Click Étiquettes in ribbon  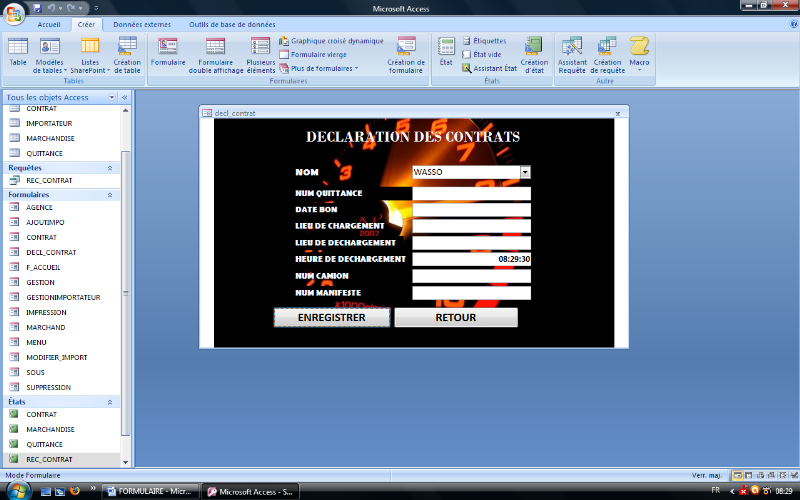click(484, 41)
